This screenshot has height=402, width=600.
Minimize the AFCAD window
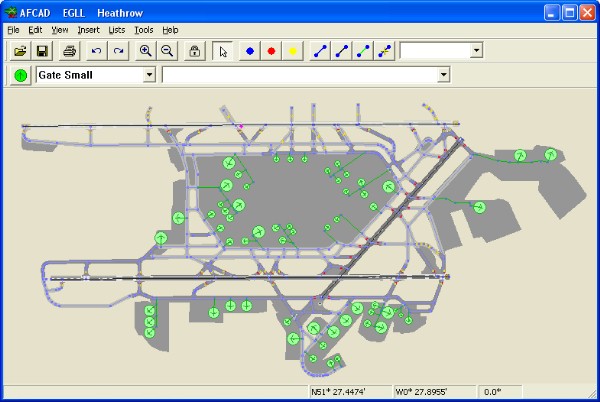551,13
